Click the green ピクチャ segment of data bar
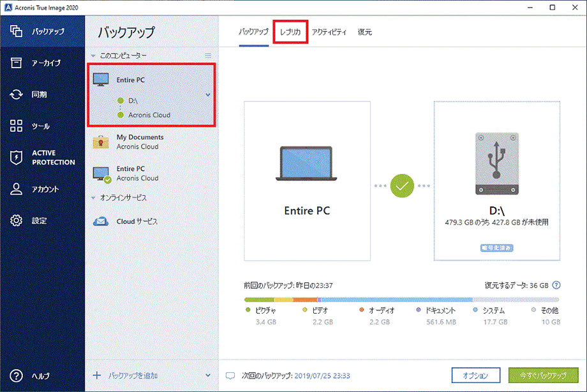 (259, 300)
